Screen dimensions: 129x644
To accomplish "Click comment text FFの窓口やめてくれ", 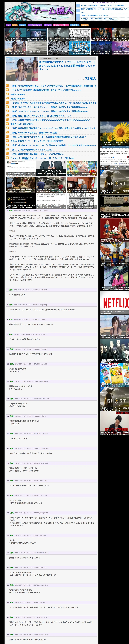I will (x=17, y=295).
